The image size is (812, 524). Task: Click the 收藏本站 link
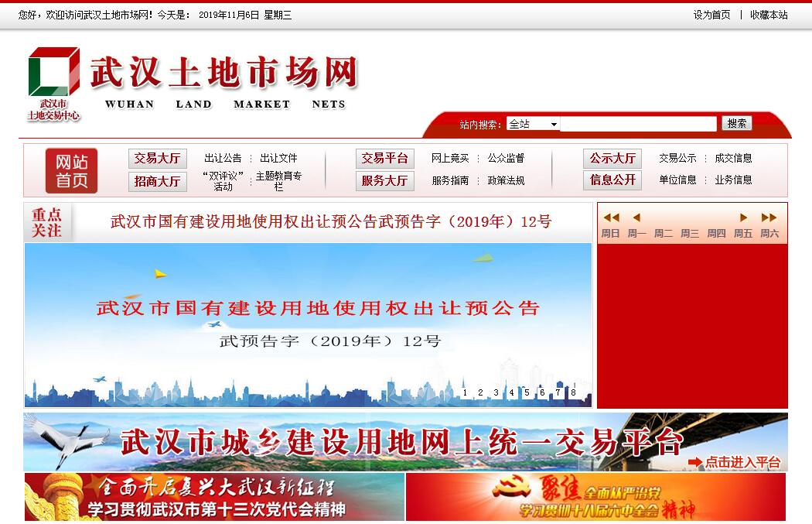pos(769,15)
